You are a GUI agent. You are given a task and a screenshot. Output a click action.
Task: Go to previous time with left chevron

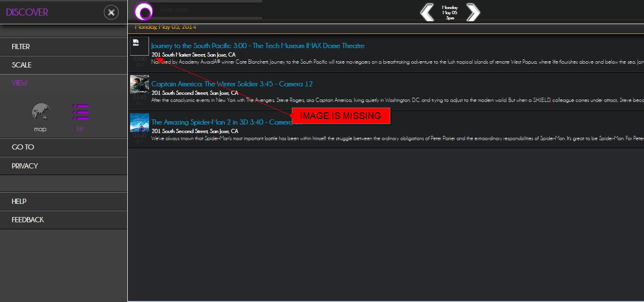click(x=427, y=12)
